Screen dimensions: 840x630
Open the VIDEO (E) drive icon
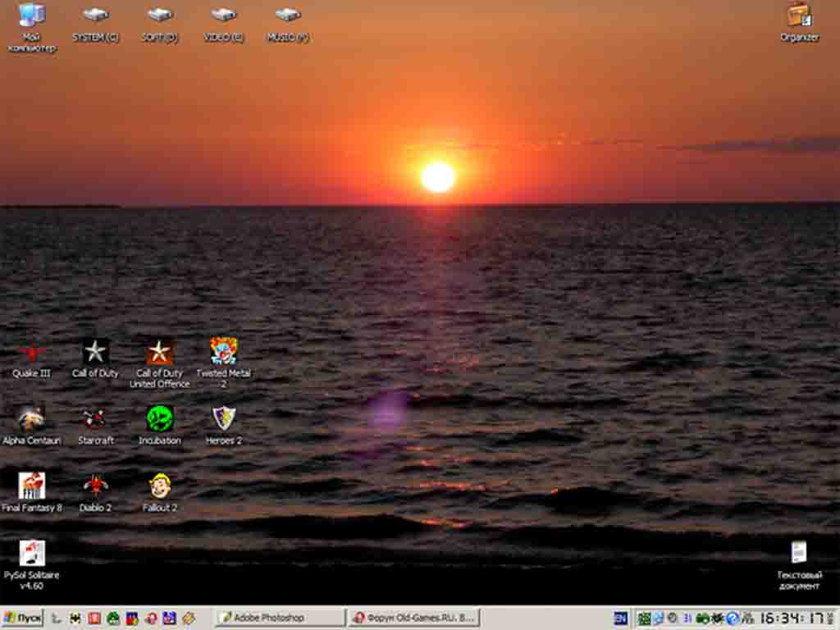coord(223,16)
